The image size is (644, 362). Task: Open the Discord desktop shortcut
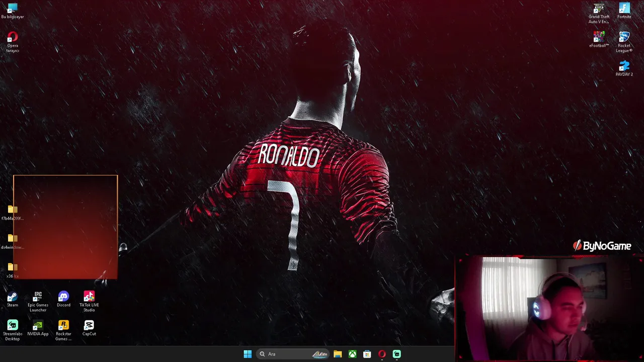click(x=63, y=299)
